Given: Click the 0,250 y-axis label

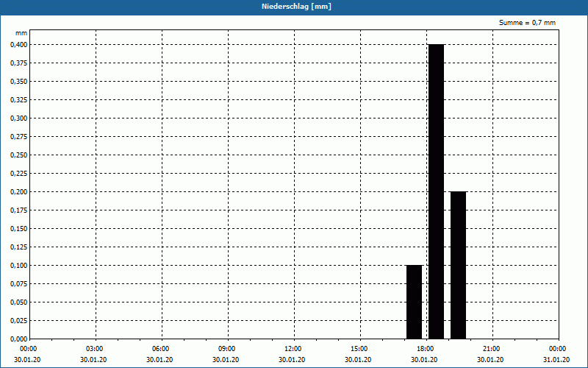Looking at the screenshot, I should [19, 155].
